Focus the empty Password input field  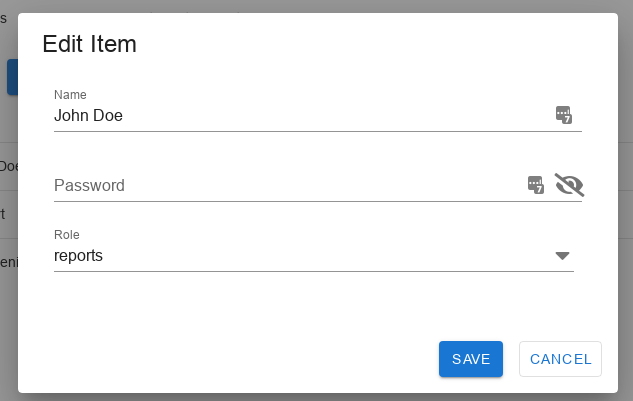click(289, 185)
